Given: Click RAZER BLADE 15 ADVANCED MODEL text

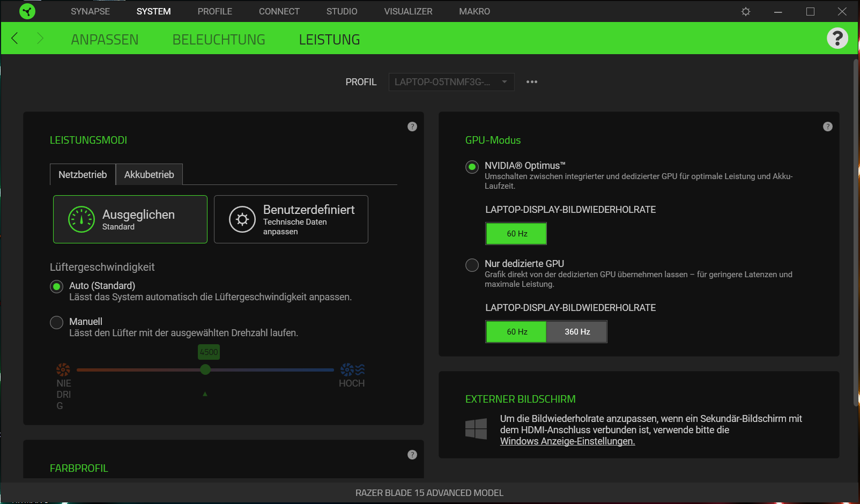Looking at the screenshot, I should (429, 493).
